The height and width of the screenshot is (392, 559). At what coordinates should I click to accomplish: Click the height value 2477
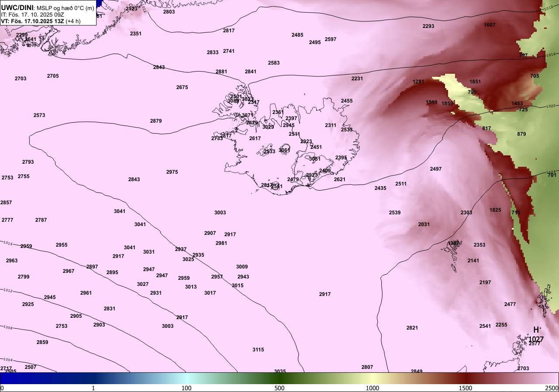[x=510, y=304]
